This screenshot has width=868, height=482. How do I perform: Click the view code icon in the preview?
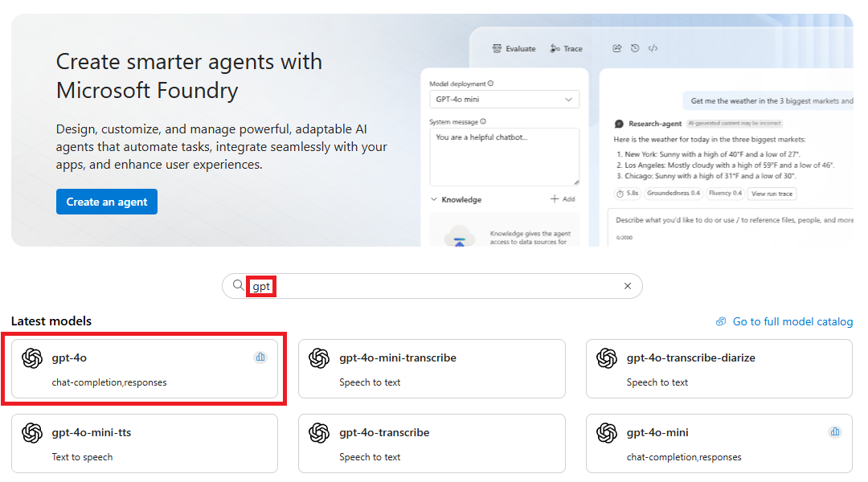pos(653,48)
